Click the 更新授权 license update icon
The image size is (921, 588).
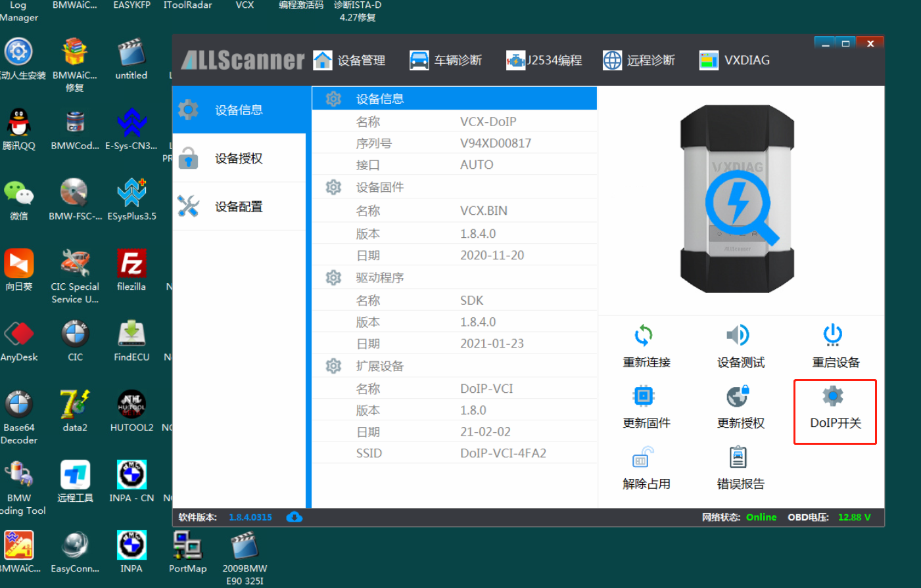738,396
